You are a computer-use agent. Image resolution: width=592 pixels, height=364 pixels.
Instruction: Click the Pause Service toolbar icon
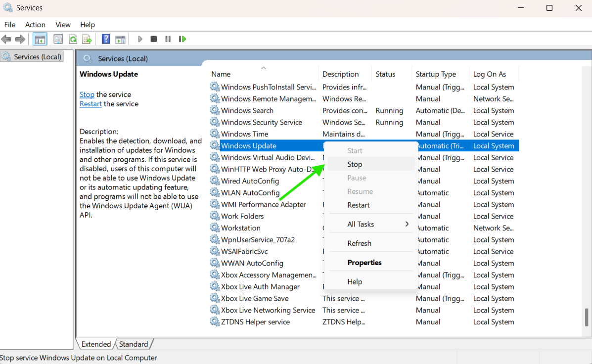coord(168,39)
